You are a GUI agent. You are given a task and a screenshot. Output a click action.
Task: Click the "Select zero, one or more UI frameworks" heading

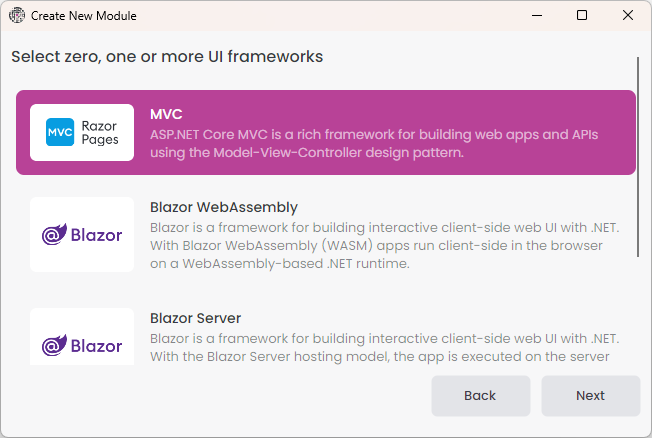pos(167,56)
